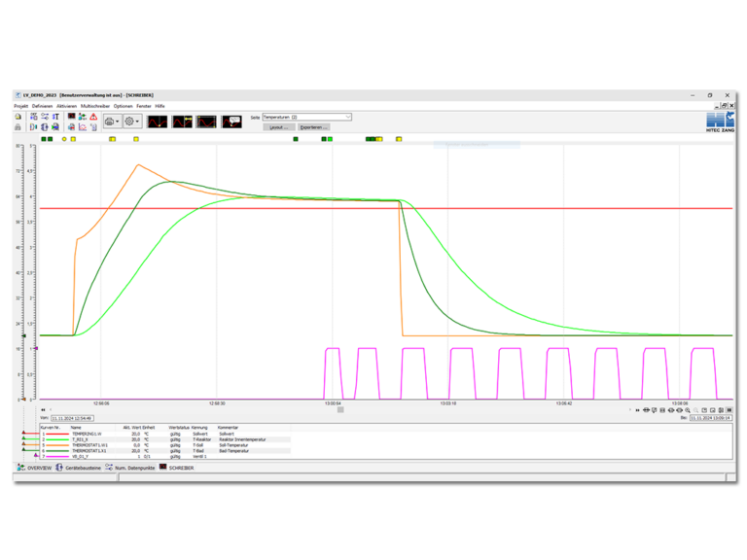Open the gear settings toolbar button
The height and width of the screenshot is (560, 747).
pos(130,122)
